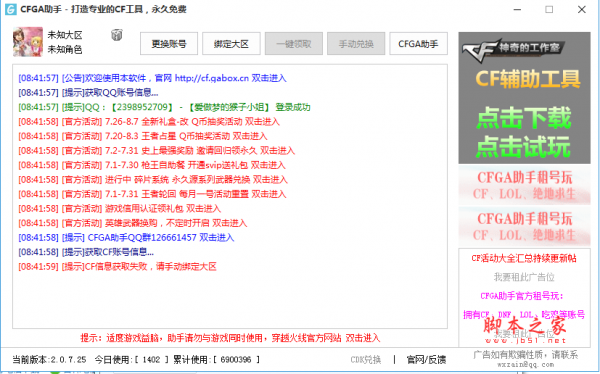Click the CFGA app icon in title bar
This screenshot has height=374, width=600.
(10, 9)
